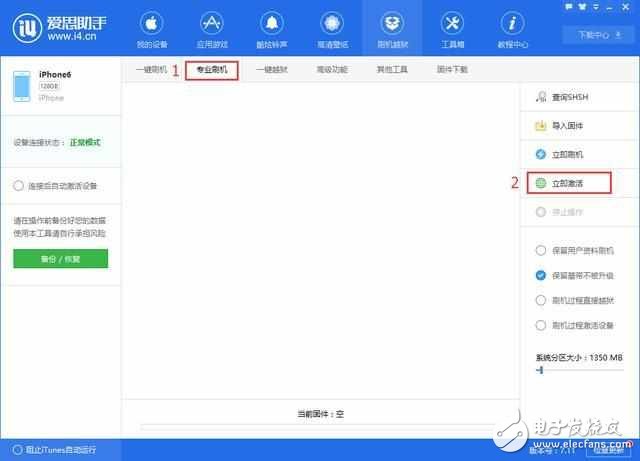Close the 爱思助手 window
Viewport: 640px width, 461px height.
(625, 7)
